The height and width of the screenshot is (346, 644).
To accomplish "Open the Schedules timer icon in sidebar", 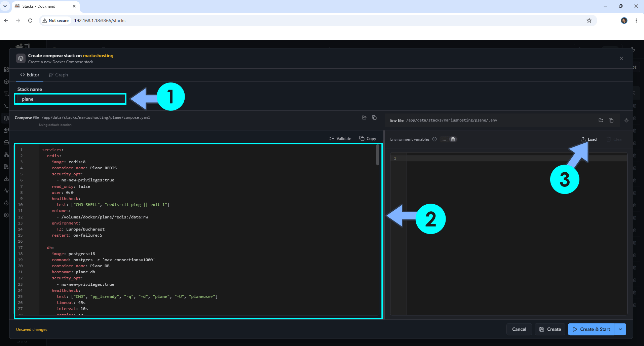I will point(6,203).
